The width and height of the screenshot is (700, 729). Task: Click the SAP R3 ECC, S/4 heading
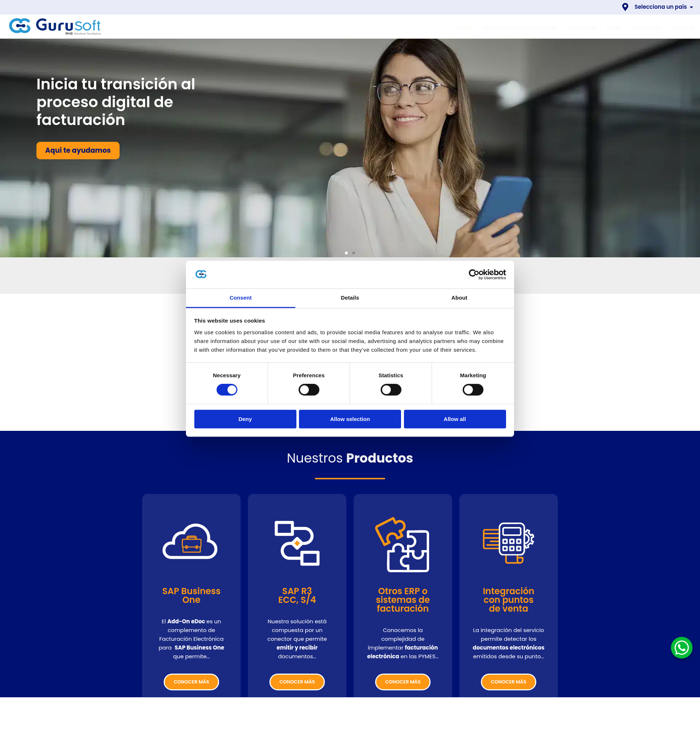[x=297, y=596]
